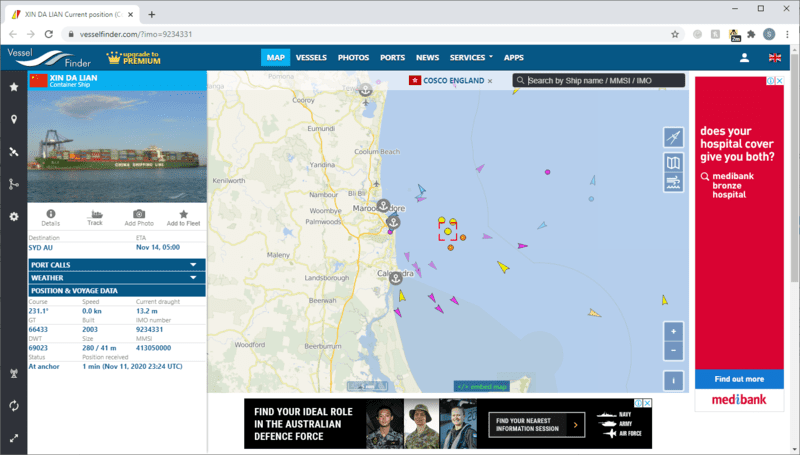Open the SERVICES dropdown menu
800x455 pixels.
point(471,58)
